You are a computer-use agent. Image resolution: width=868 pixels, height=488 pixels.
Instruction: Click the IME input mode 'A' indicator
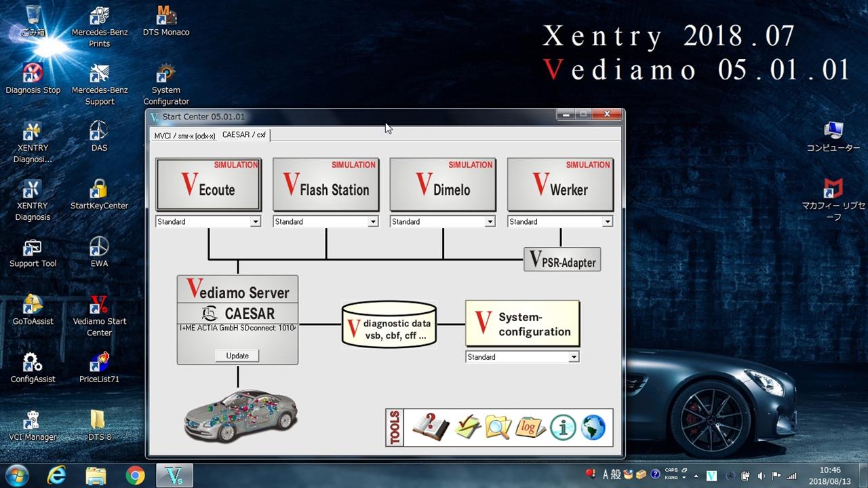click(x=606, y=475)
